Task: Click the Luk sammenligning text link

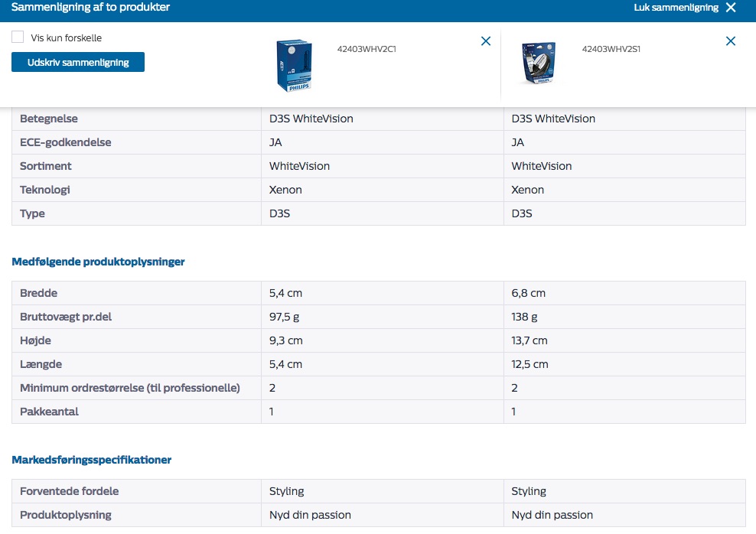Action: click(676, 8)
